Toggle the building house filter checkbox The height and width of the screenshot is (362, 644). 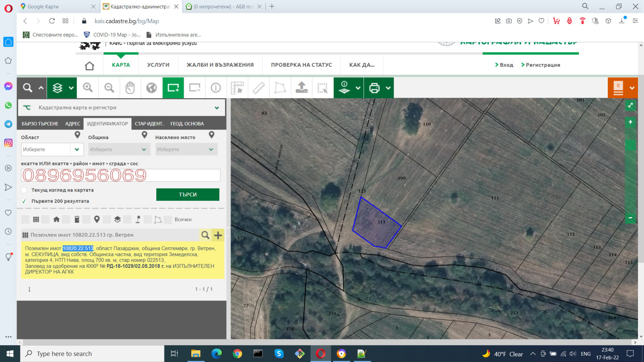(x=45, y=220)
